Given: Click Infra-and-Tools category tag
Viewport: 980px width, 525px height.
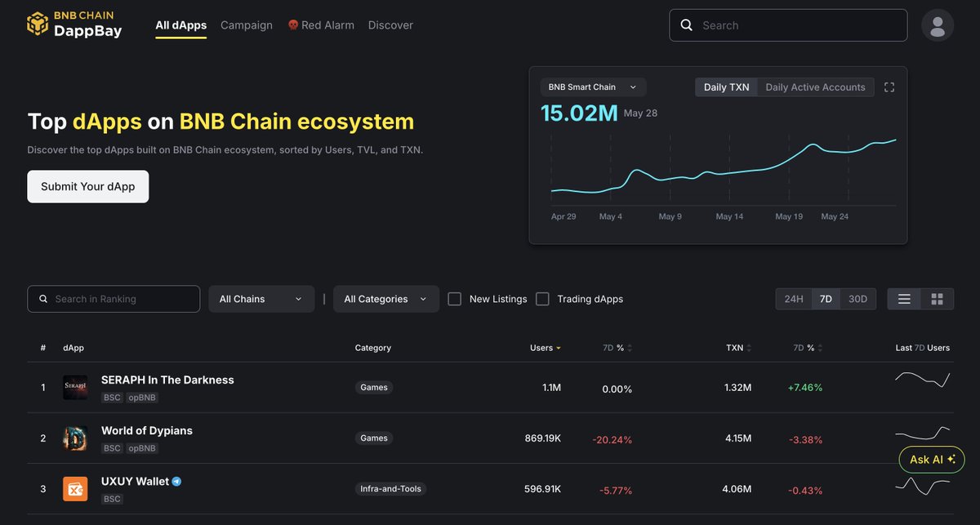Looking at the screenshot, I should click(x=390, y=489).
